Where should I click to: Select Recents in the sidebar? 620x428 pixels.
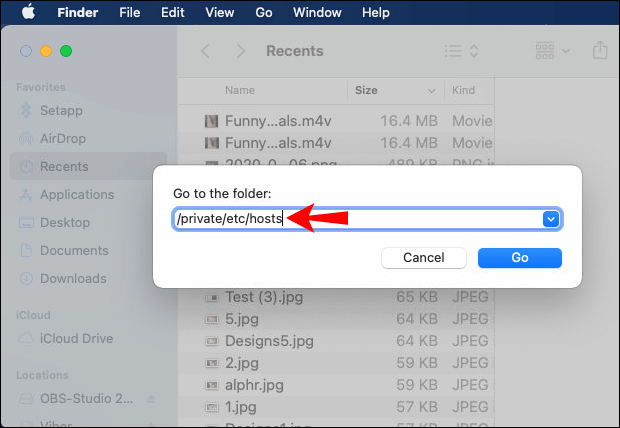[89, 167]
